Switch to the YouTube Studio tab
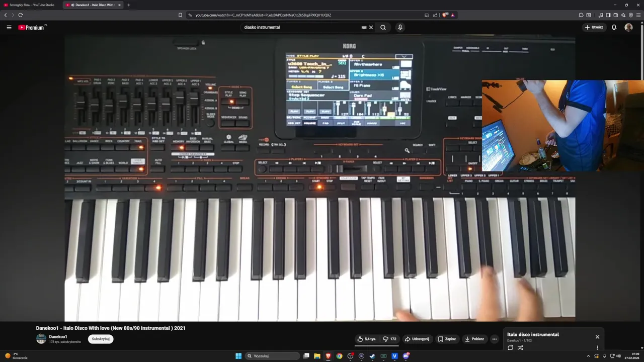 click(31, 5)
